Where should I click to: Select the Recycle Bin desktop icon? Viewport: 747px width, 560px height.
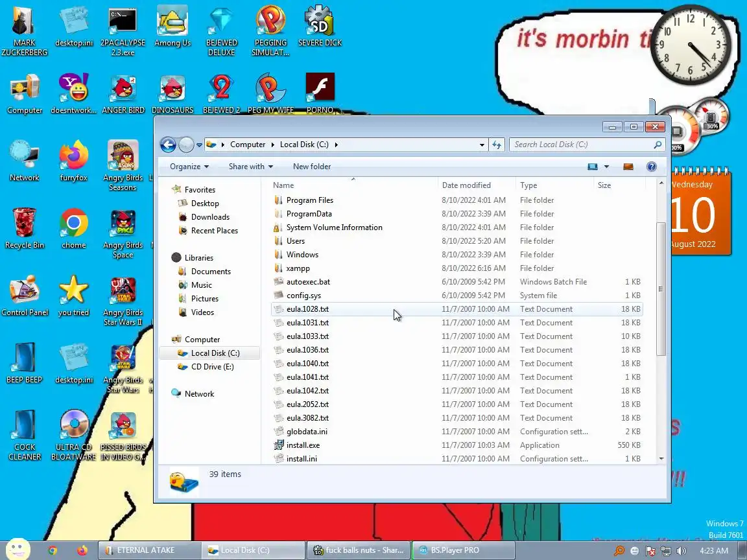[24, 229]
